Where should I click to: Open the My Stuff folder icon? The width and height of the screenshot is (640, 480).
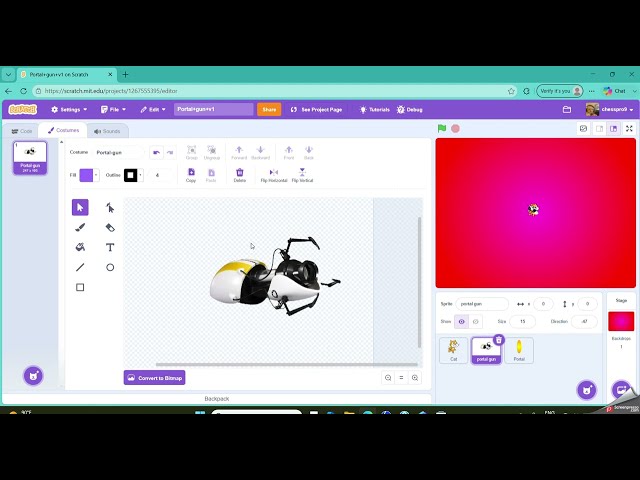pos(567,109)
